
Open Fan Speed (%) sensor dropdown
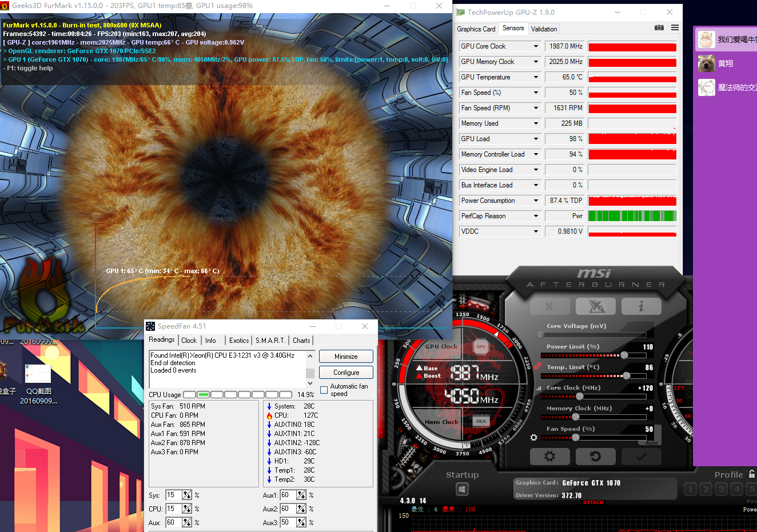pyautogui.click(x=536, y=93)
